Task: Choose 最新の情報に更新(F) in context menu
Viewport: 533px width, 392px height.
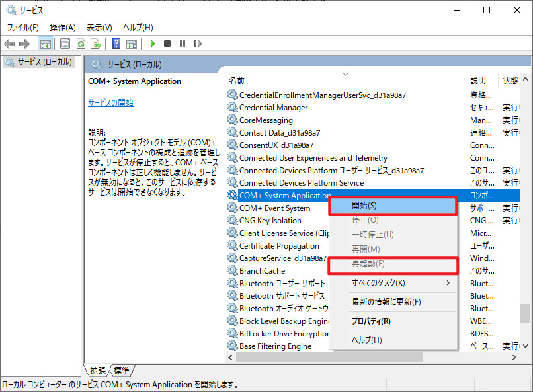Action: pyautogui.click(x=393, y=302)
